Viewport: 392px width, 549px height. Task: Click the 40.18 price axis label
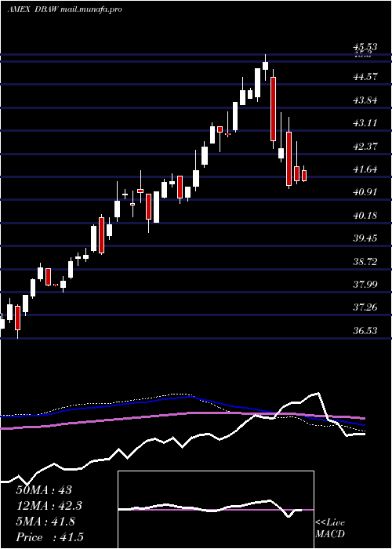point(365,216)
